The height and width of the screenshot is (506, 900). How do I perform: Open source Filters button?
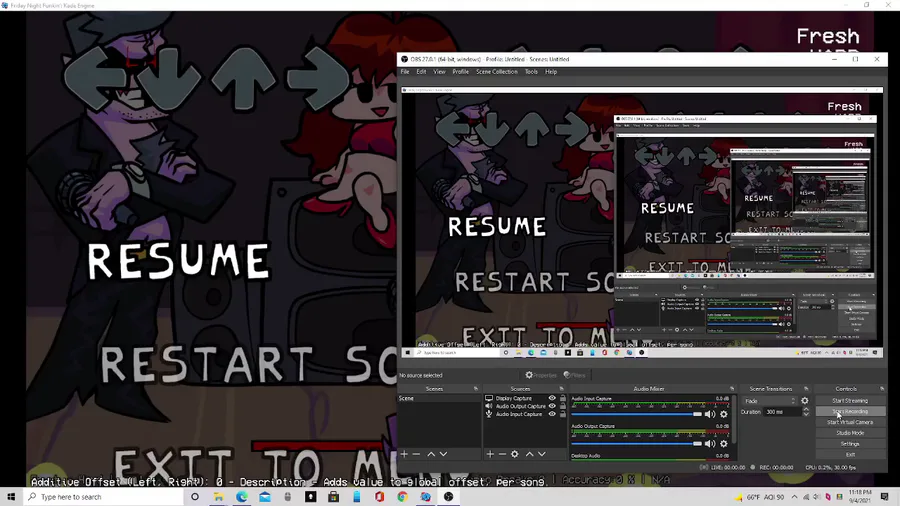pyautogui.click(x=575, y=375)
